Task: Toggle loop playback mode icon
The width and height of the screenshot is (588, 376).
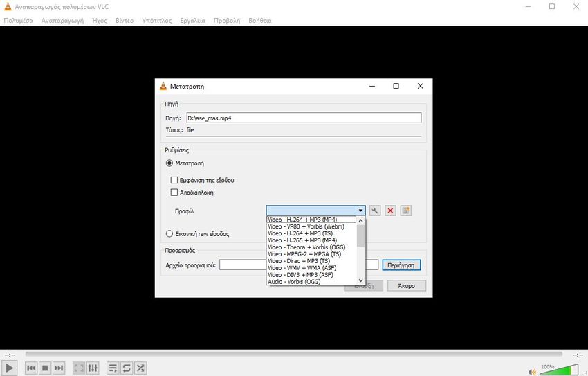Action: click(x=127, y=368)
